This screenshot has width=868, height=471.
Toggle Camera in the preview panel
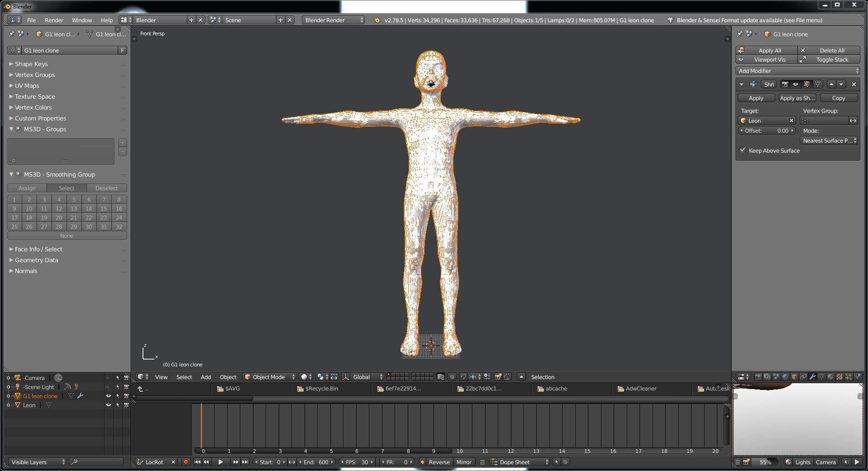point(826,462)
